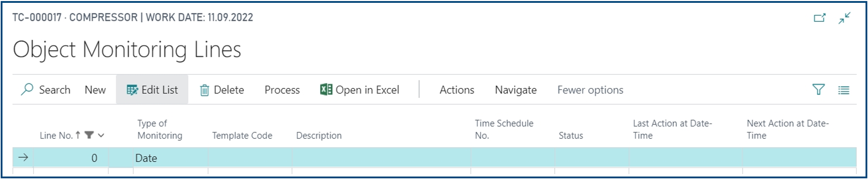
Task: Click the Status column header
Action: pyautogui.click(x=570, y=135)
